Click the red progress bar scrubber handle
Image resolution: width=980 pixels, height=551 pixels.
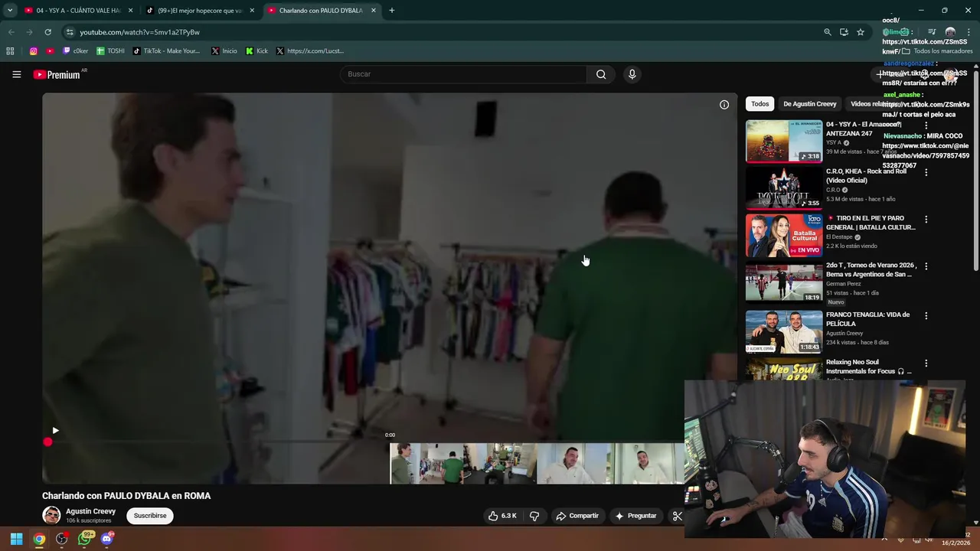(x=47, y=442)
